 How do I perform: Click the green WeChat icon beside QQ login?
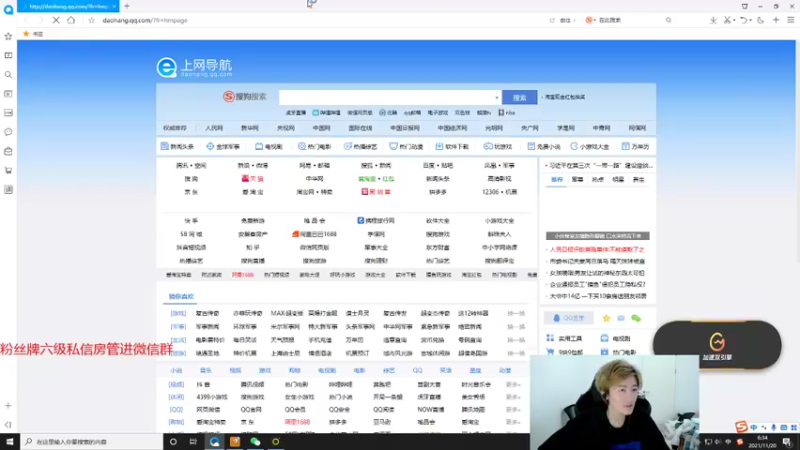(x=636, y=318)
